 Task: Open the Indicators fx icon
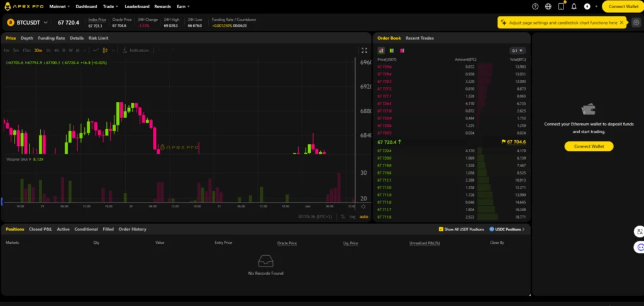[125, 50]
